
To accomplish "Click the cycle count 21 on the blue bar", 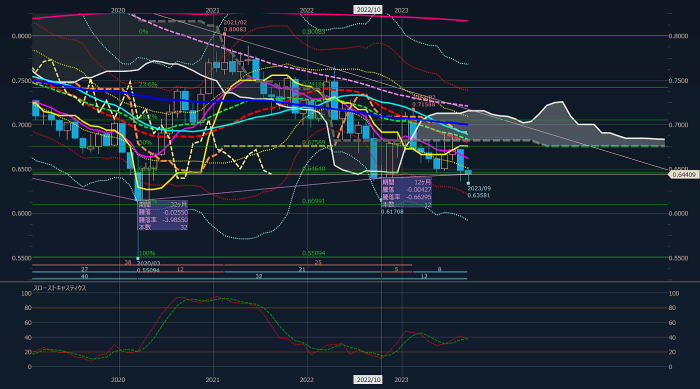I will click(x=302, y=270).
